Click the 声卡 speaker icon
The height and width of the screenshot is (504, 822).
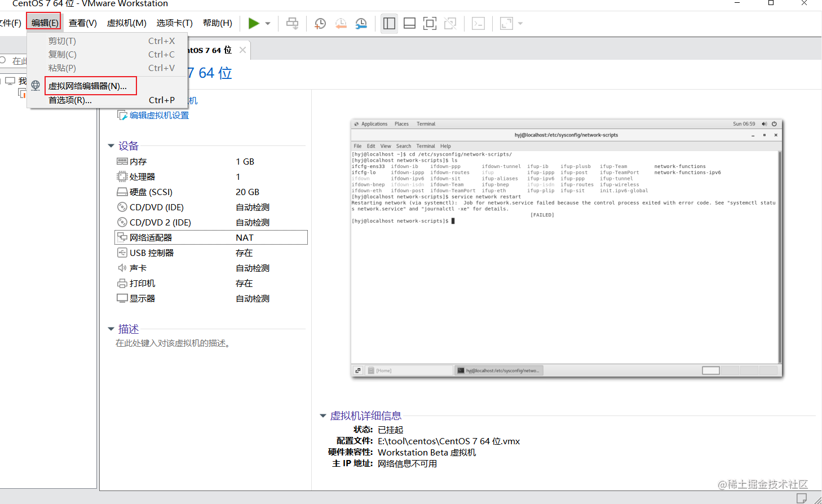tap(122, 268)
